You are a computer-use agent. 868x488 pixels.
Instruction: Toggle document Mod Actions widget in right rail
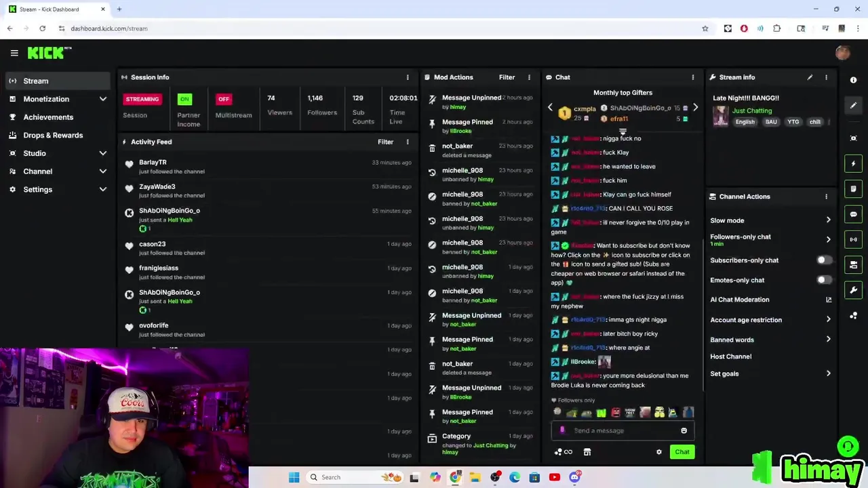tap(853, 188)
